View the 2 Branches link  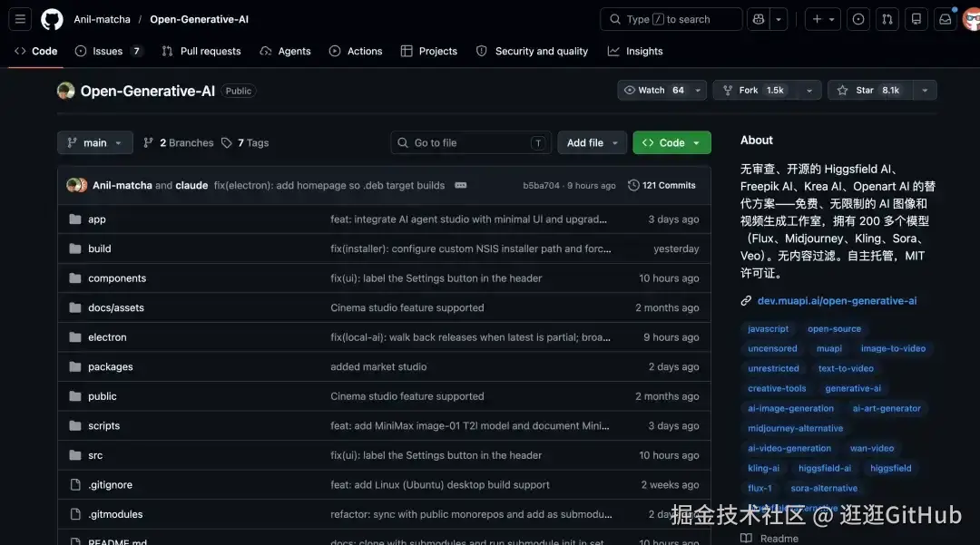pos(178,143)
